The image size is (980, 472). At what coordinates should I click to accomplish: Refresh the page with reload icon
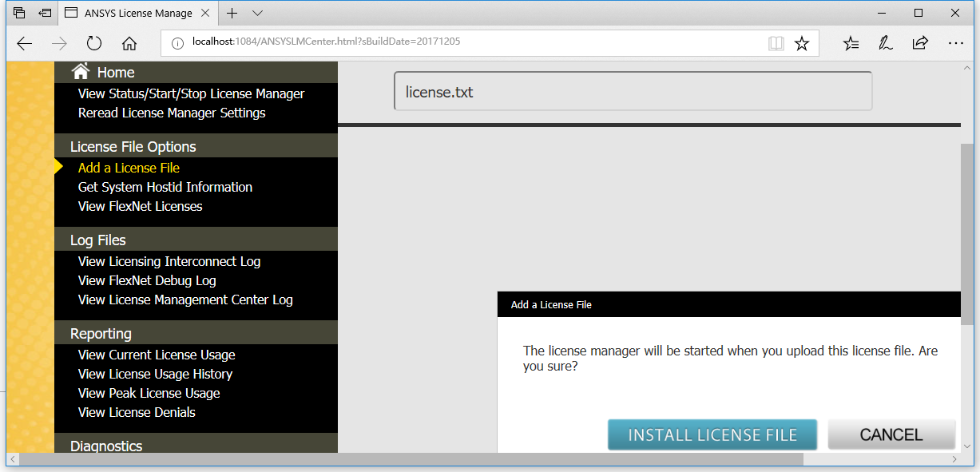(x=94, y=44)
